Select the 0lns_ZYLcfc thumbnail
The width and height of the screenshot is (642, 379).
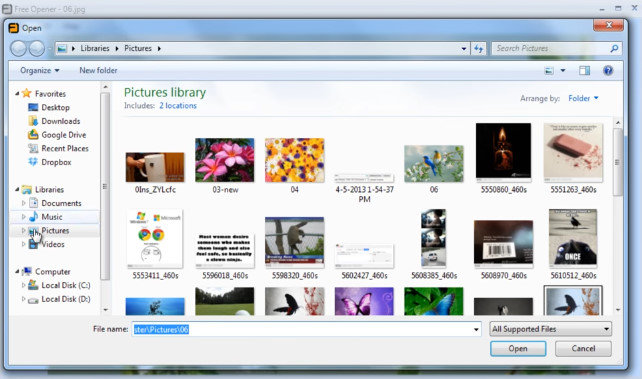pos(155,167)
